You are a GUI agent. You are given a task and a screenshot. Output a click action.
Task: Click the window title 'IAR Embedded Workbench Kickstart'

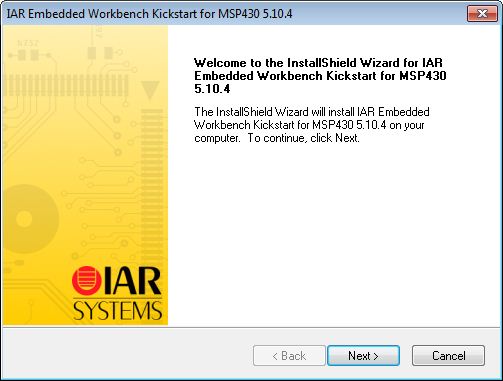(x=149, y=14)
